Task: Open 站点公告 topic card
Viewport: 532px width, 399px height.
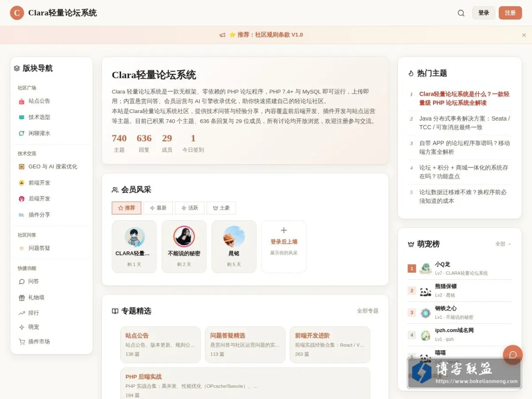Action: (160, 345)
